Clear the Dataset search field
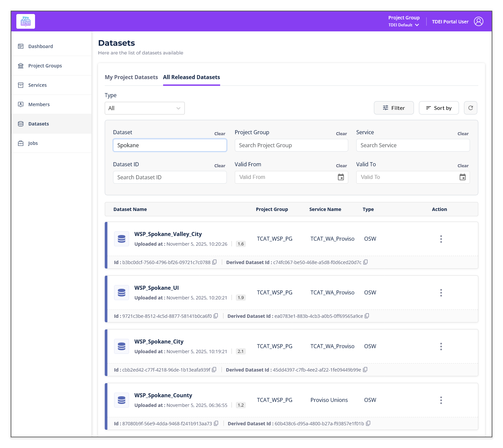The height and width of the screenshot is (448, 503). pyautogui.click(x=219, y=134)
